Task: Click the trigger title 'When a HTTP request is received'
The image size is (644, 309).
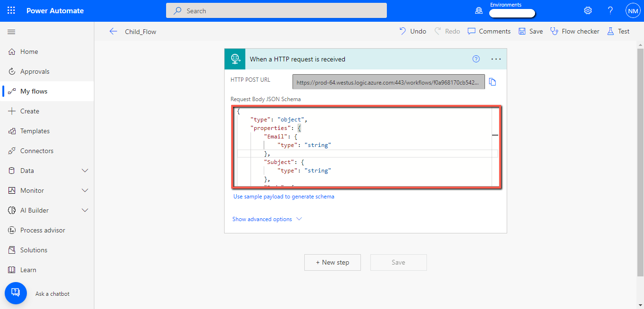Action: [298, 59]
